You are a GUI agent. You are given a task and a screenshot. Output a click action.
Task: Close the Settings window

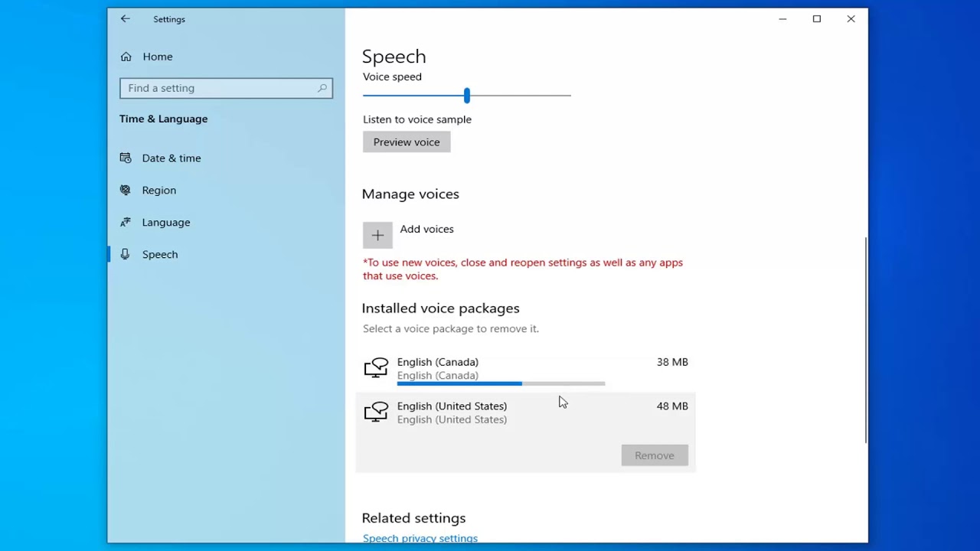(x=851, y=19)
